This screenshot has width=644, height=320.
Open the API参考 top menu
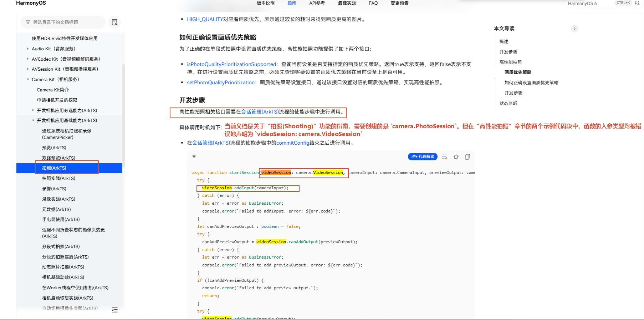tap(317, 3)
